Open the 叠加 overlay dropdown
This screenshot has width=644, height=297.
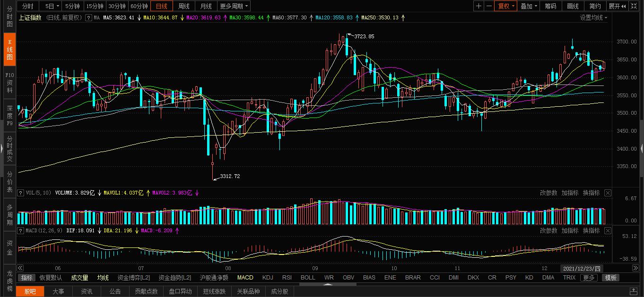[528, 6]
